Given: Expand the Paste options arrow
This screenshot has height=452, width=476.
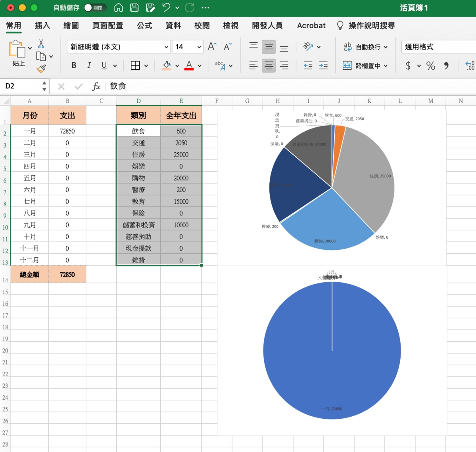Looking at the screenshot, I should click(30, 48).
